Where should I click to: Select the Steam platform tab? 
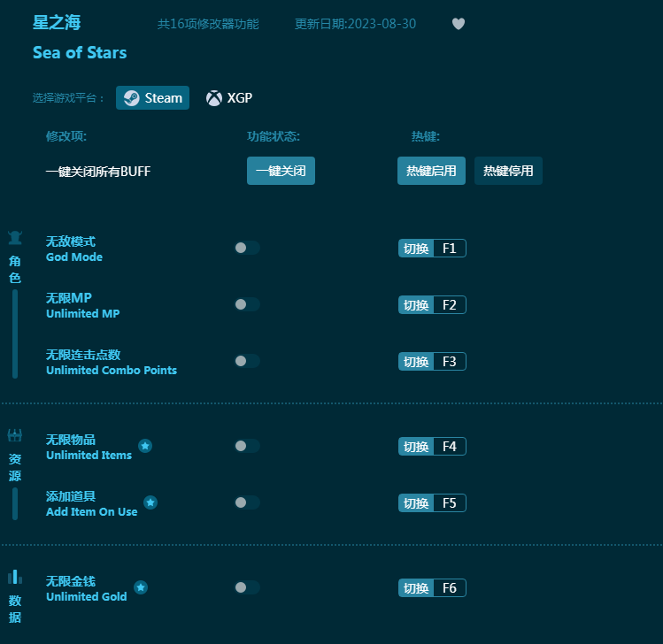[152, 98]
